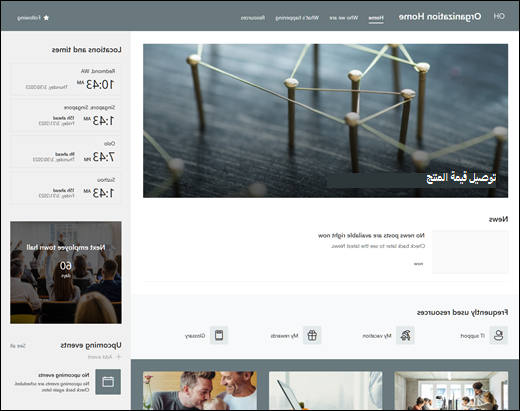Viewport: 520px width, 411px height.
Task: Open the Resources navigation item
Action: [x=253, y=18]
